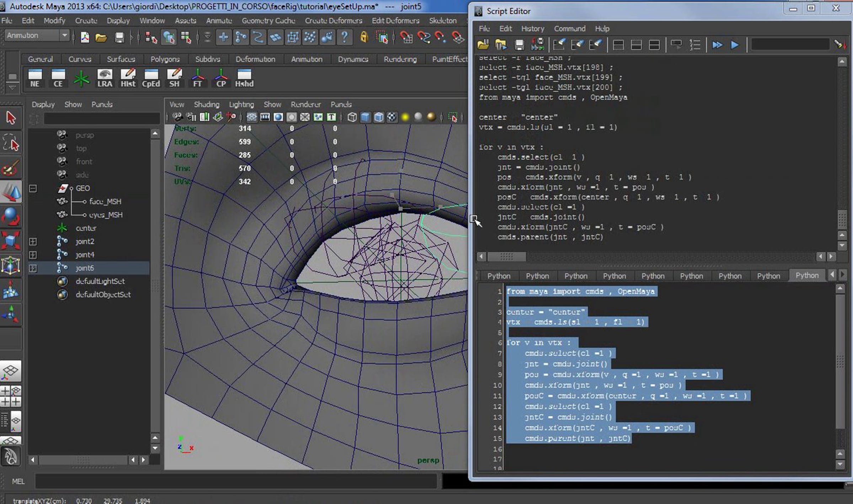The image size is (853, 504).
Task: Toggle the textured display viewport button
Action: [392, 117]
